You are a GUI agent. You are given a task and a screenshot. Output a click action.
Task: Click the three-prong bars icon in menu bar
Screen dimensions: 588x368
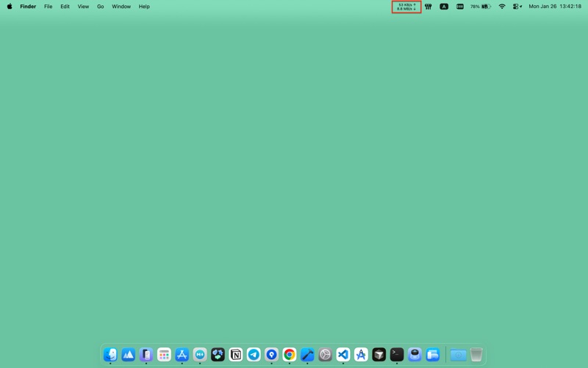(x=428, y=7)
